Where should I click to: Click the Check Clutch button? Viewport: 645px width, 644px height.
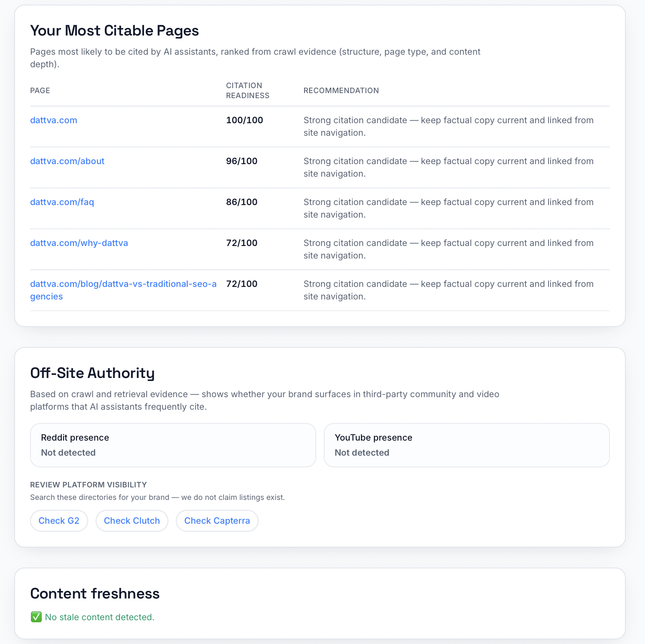[132, 521]
